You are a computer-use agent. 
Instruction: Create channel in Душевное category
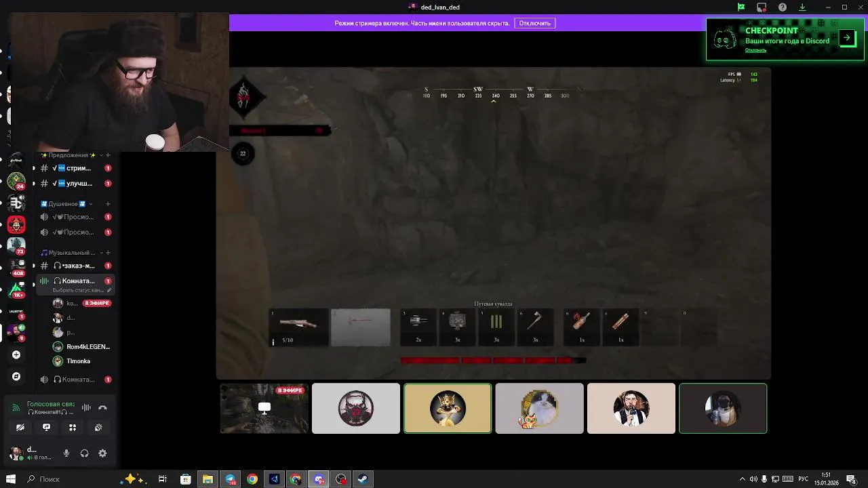click(108, 204)
